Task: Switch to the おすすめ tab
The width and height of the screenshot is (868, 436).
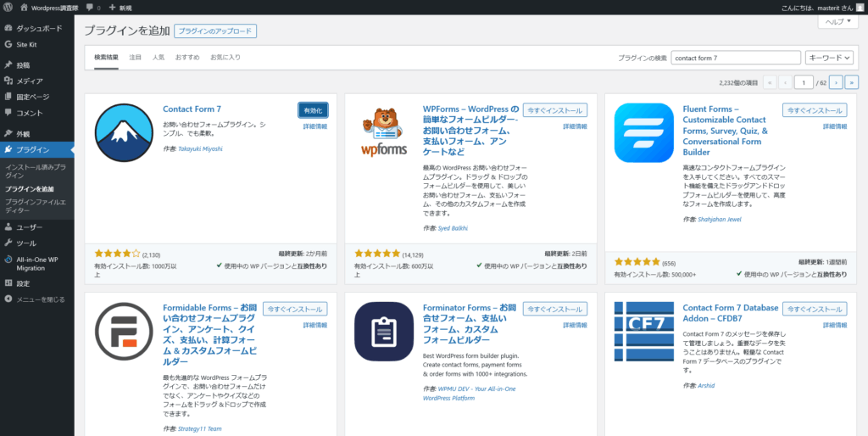Action: click(x=187, y=58)
